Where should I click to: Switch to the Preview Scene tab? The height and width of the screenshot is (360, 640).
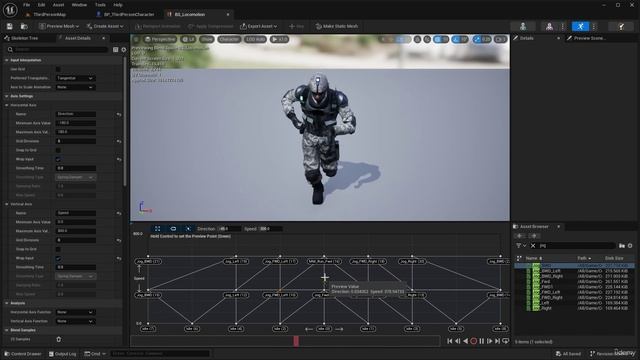[586, 38]
